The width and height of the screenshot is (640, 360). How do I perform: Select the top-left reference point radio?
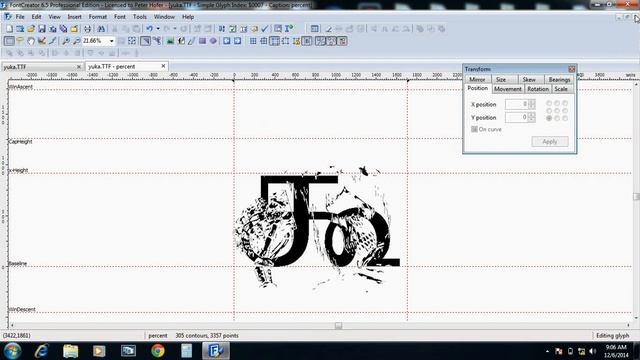[549, 103]
